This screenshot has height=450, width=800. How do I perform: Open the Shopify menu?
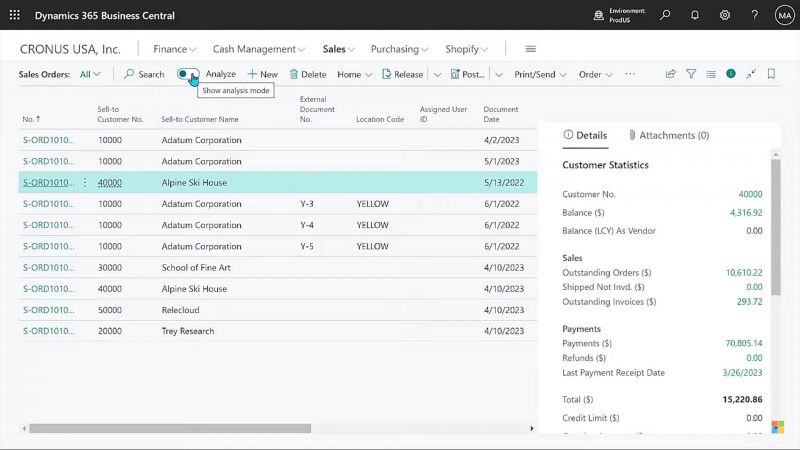pyautogui.click(x=466, y=49)
